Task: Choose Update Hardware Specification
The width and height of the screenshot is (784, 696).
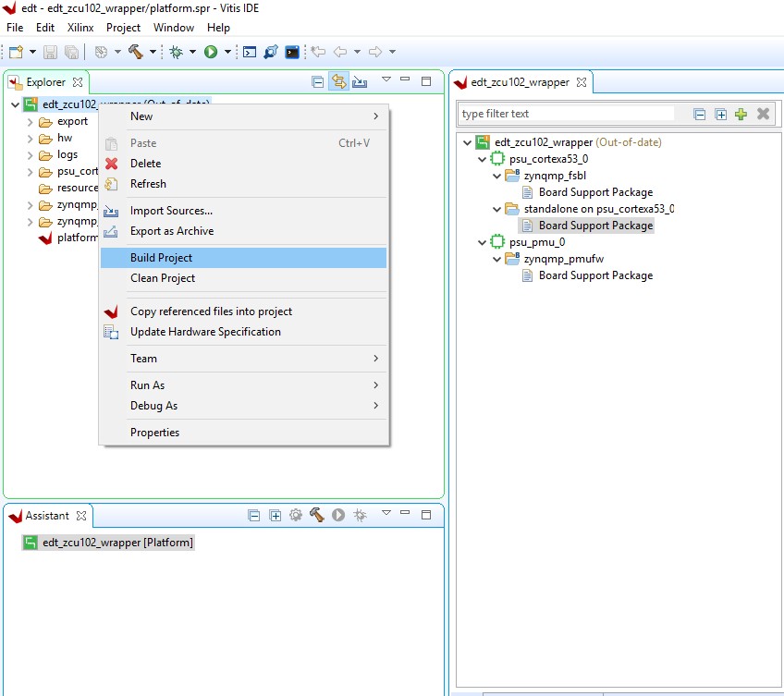Action: [243, 332]
